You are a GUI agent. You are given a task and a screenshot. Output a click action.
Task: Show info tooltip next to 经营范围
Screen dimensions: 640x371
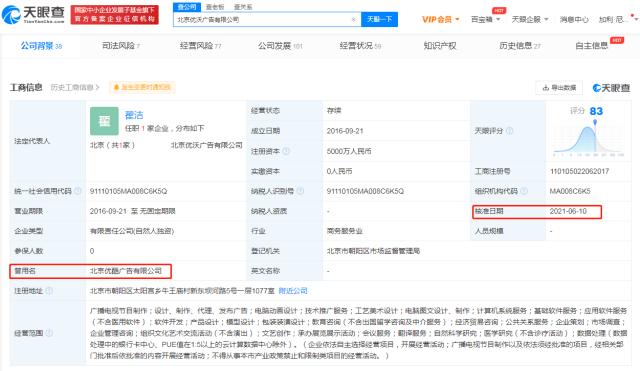coord(49,333)
